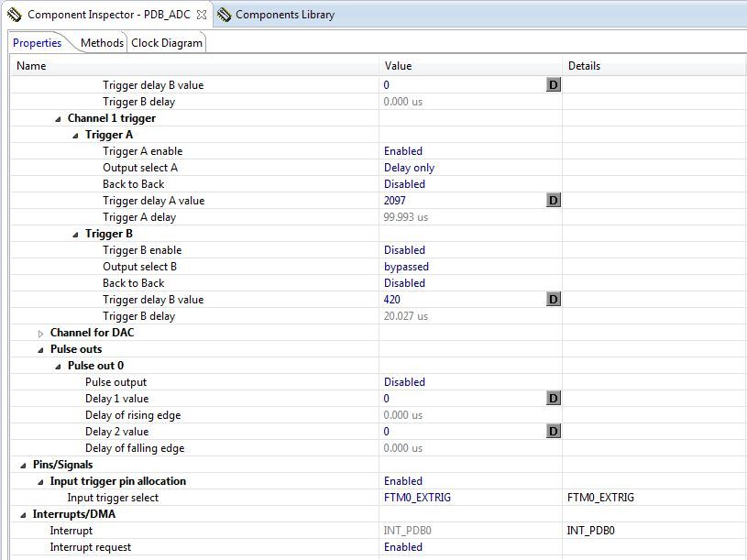Image resolution: width=747 pixels, height=560 pixels.
Task: Toggle Back to Back under Trigger B
Action: (404, 283)
